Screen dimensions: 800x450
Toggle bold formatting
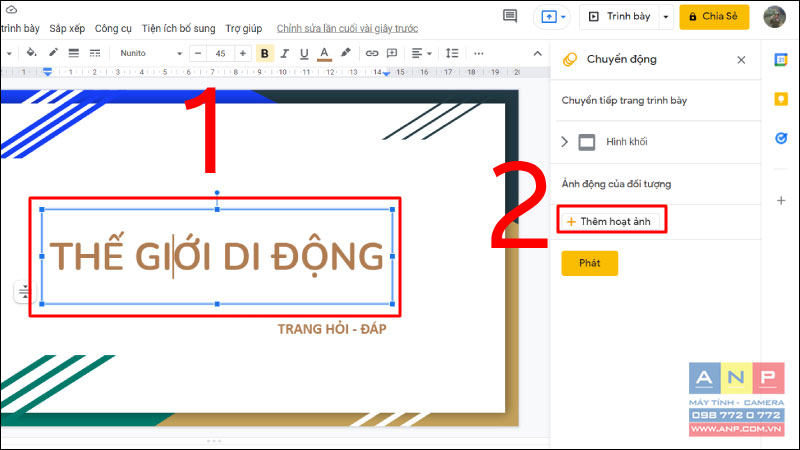click(264, 53)
